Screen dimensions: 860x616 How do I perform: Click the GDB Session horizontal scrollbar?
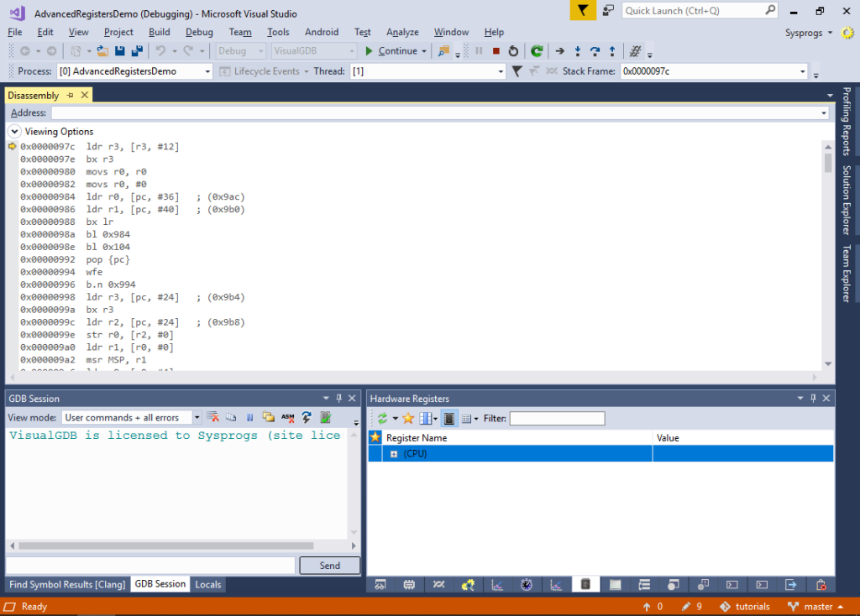pyautogui.click(x=166, y=546)
